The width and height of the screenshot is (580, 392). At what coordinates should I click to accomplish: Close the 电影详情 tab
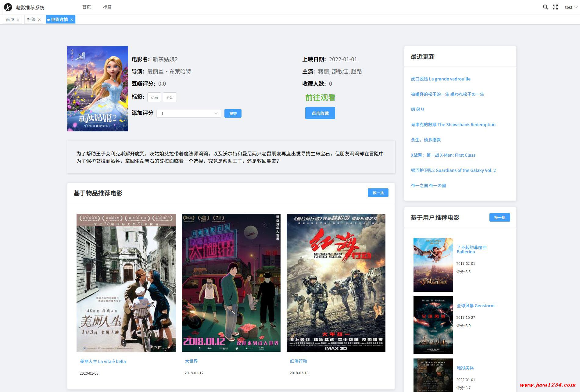[72, 20]
